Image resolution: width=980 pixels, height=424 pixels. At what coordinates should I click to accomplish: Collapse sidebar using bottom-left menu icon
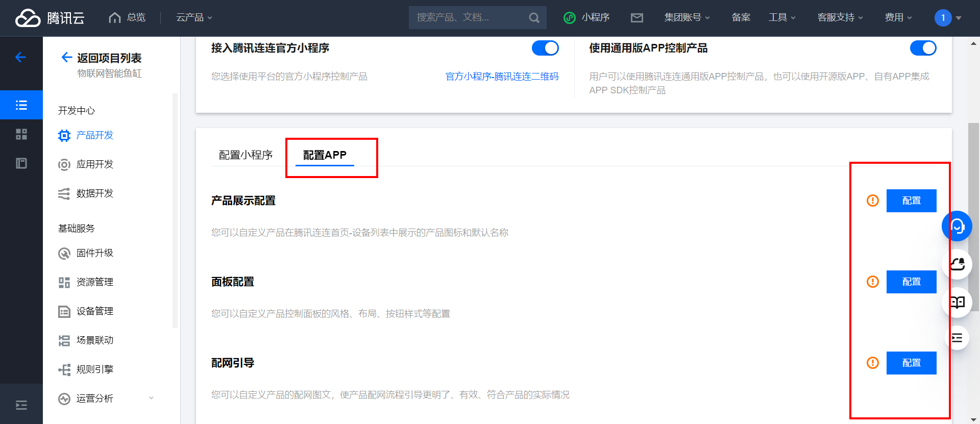click(21, 405)
